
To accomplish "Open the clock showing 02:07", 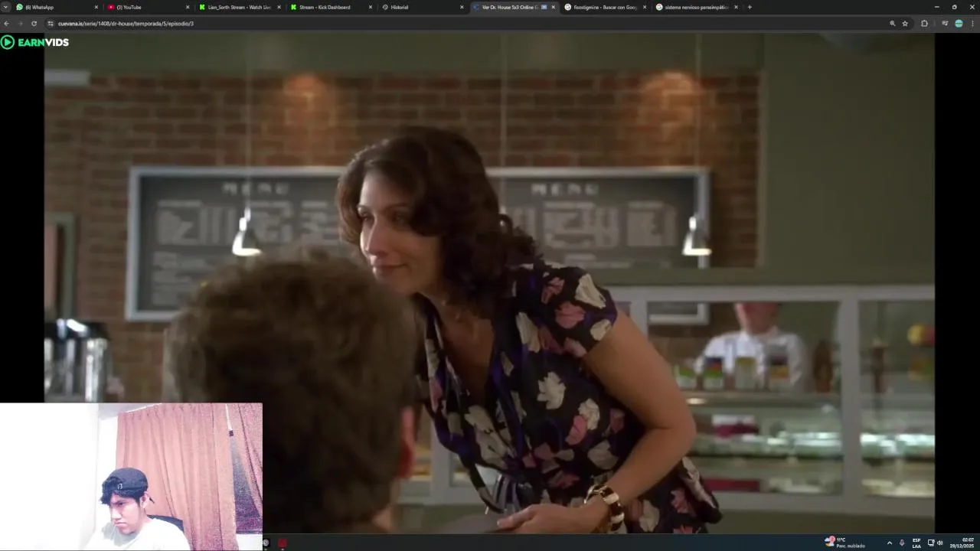I will coord(962,543).
